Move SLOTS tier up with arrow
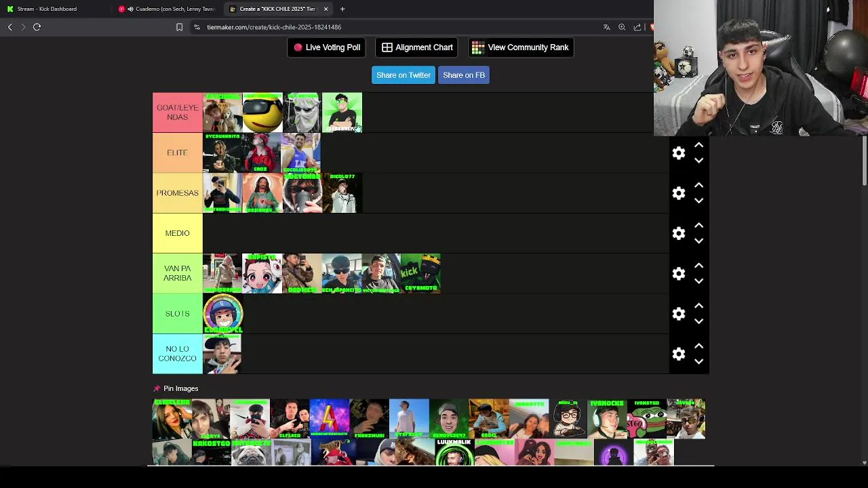868x488 pixels. pyautogui.click(x=698, y=306)
